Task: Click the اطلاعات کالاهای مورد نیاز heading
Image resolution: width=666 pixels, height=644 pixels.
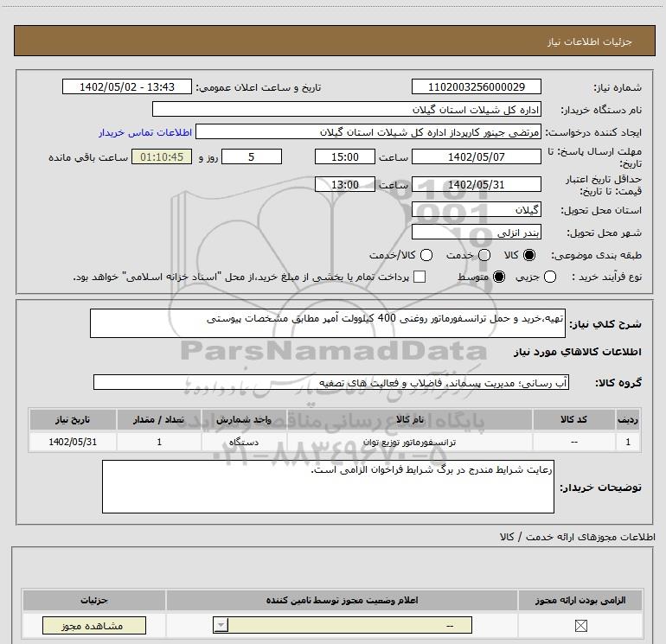Action: click(577, 352)
